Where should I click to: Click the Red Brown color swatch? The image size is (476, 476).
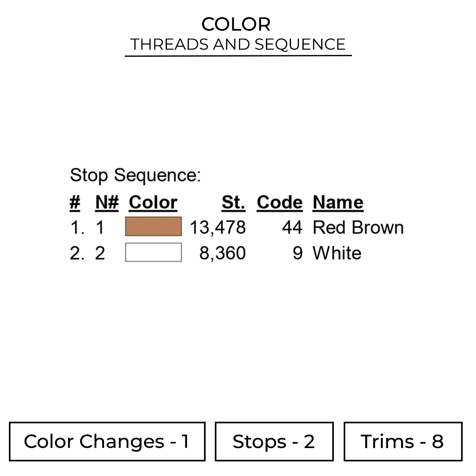(153, 227)
